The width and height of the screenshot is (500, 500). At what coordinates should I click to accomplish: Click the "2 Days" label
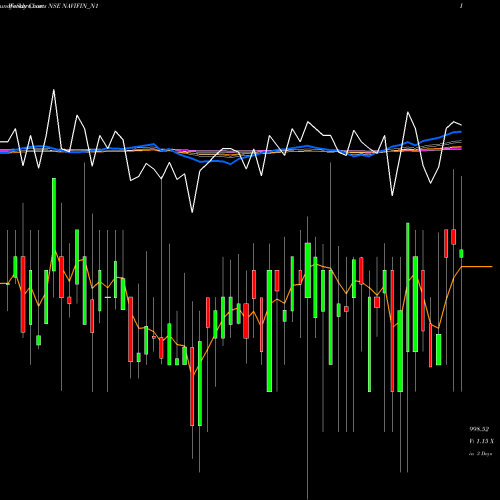click(484, 454)
